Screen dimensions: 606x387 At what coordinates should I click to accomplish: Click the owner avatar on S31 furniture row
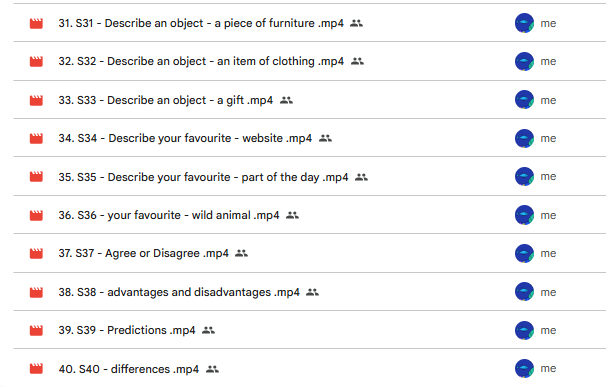524,23
